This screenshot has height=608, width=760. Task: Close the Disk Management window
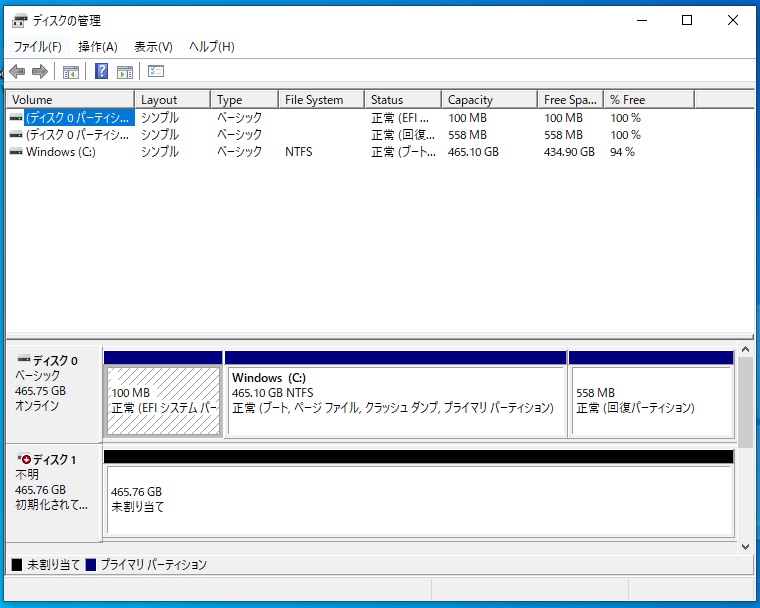point(733,20)
